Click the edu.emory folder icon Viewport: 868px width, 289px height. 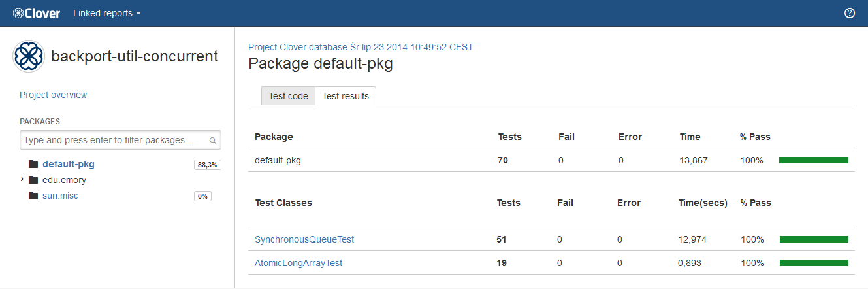tap(33, 180)
